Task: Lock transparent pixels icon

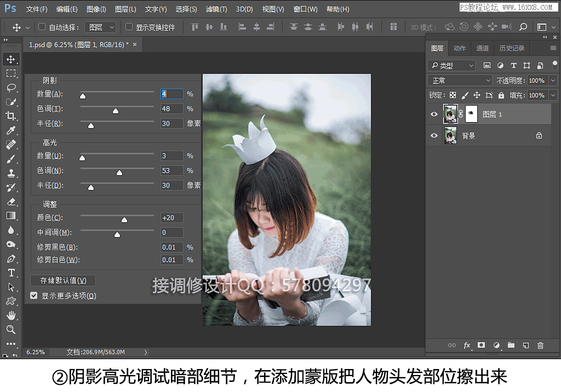Action: coord(453,95)
